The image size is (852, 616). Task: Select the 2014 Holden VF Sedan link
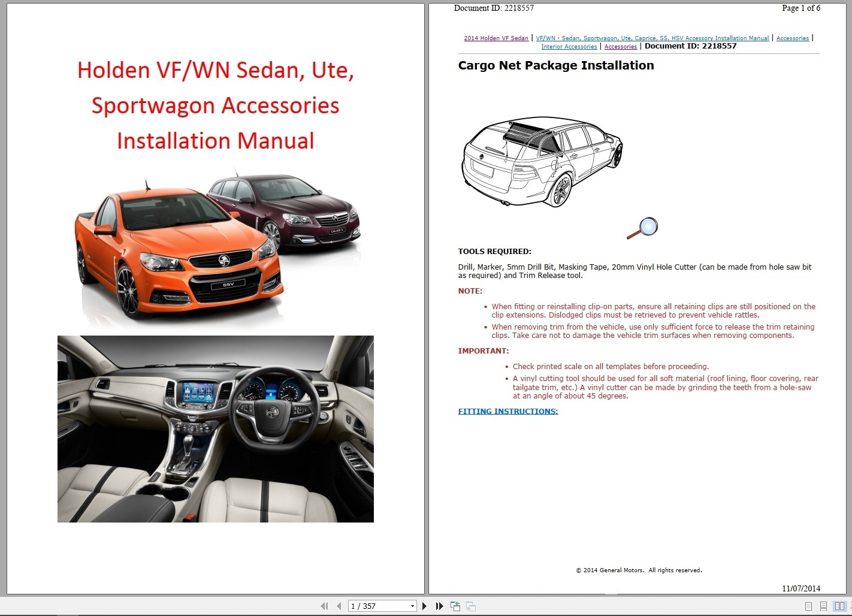496,38
